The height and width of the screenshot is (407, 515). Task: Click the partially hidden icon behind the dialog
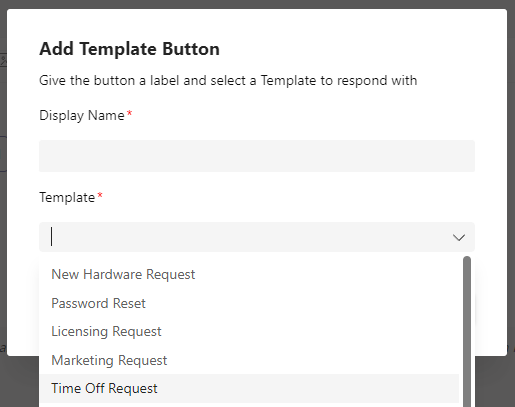coord(3,61)
